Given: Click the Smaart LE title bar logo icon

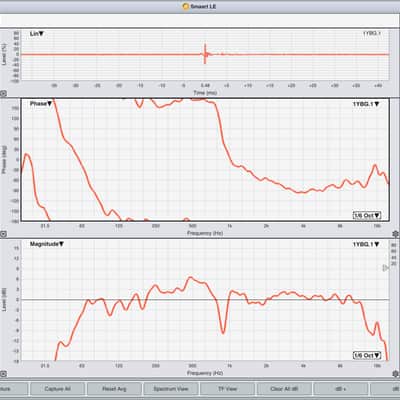Looking at the screenshot, I should point(186,6).
